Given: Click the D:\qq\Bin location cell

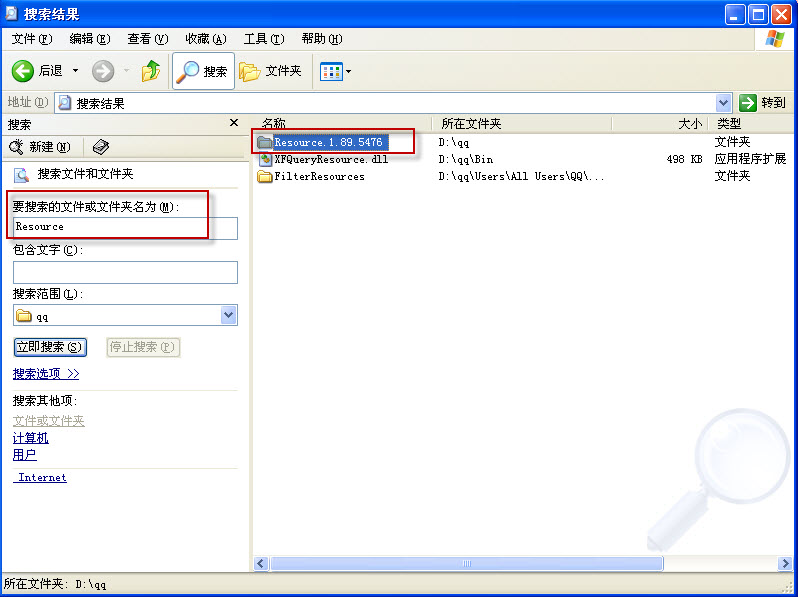Looking at the screenshot, I should point(466,159).
